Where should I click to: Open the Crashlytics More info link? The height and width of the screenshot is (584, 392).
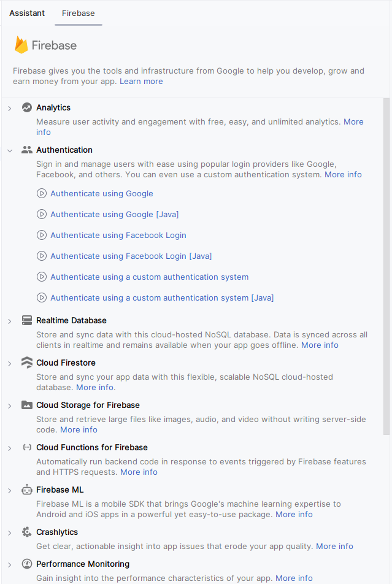(x=334, y=546)
